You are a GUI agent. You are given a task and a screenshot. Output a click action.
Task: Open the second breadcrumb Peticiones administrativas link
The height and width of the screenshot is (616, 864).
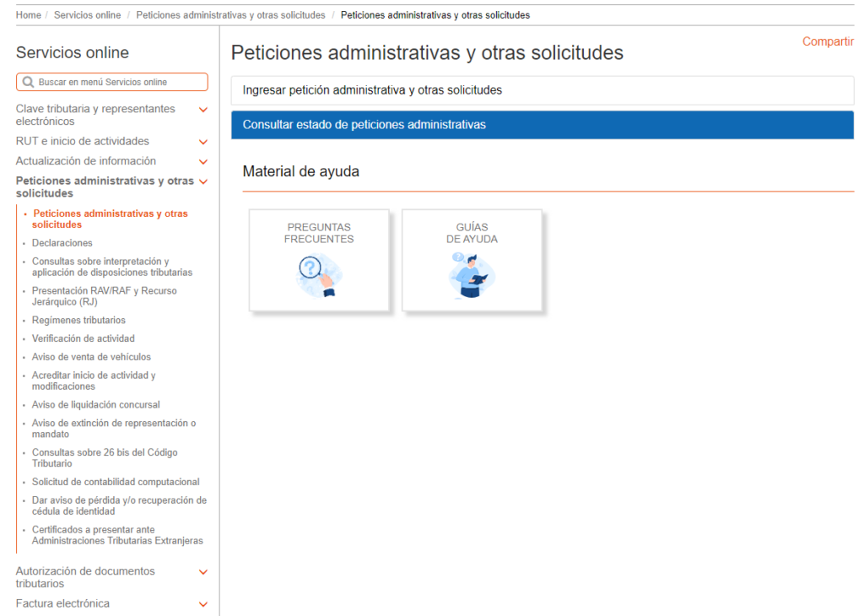tap(230, 15)
